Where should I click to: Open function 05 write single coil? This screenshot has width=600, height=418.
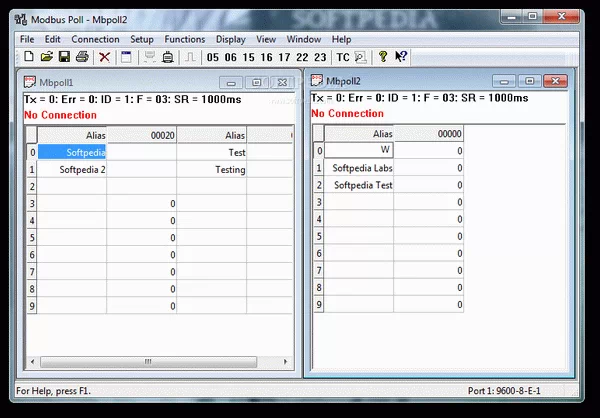tap(212, 57)
